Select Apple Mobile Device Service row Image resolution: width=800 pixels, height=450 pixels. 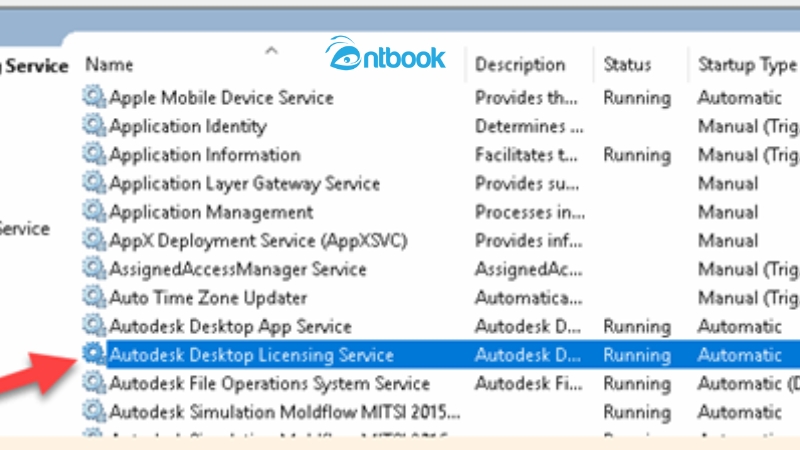coord(221,97)
